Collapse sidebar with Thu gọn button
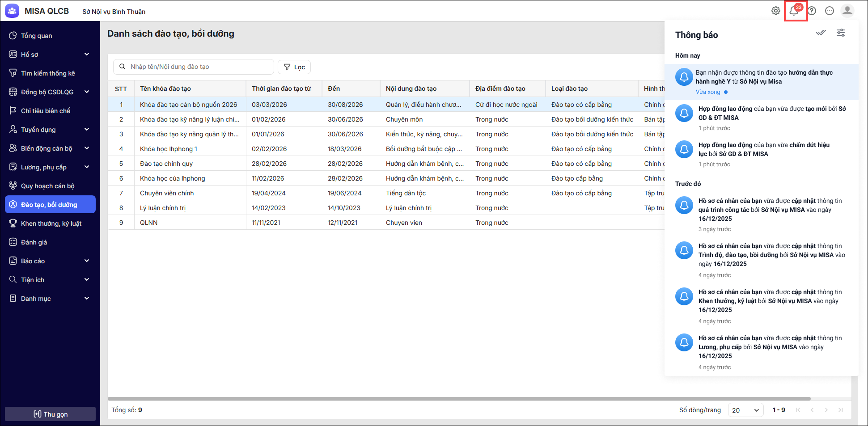This screenshot has width=868, height=426. (x=50, y=414)
